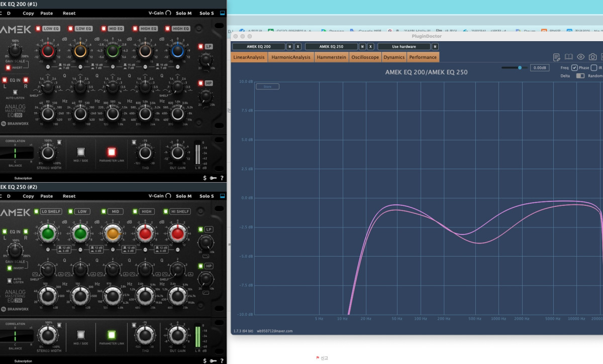Click the green LO SHELF gain knob in EQ 250
The height and width of the screenshot is (364, 603).
tap(48, 233)
